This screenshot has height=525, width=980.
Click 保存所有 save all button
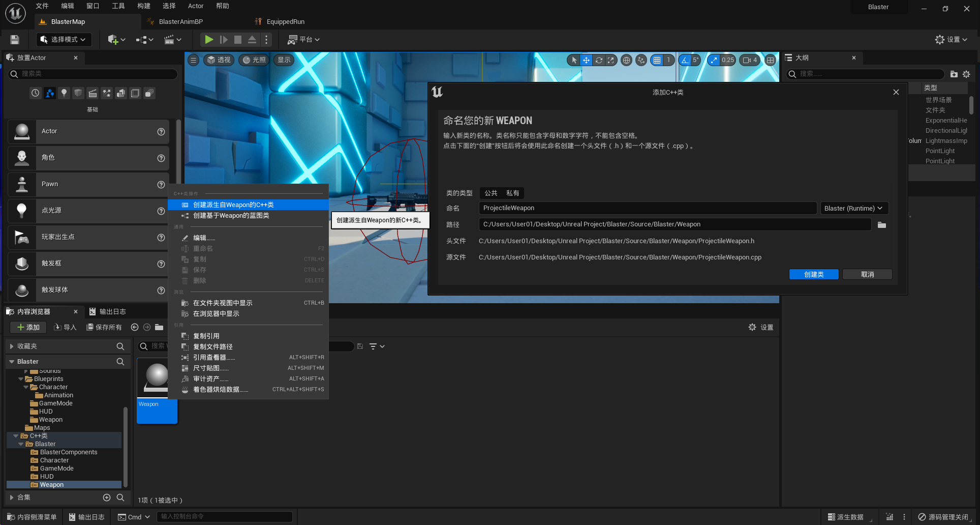click(x=104, y=327)
